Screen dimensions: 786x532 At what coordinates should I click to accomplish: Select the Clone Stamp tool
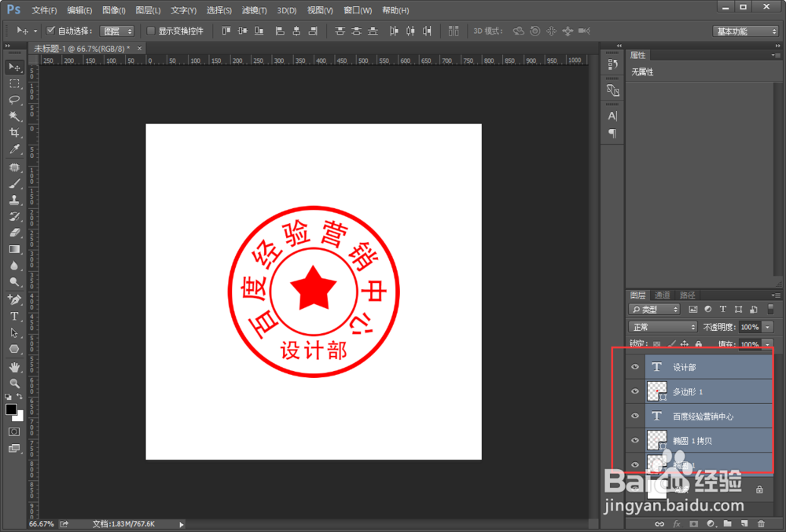click(x=14, y=200)
